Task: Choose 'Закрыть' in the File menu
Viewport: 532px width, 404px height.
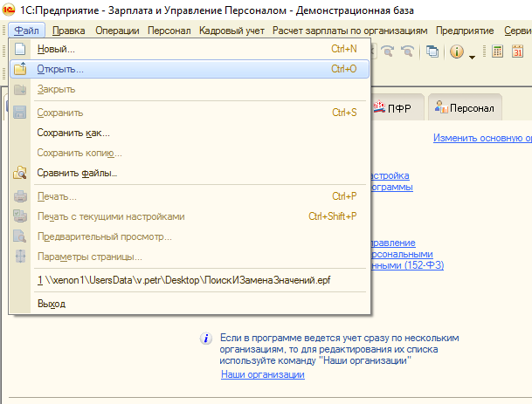Action: point(190,89)
